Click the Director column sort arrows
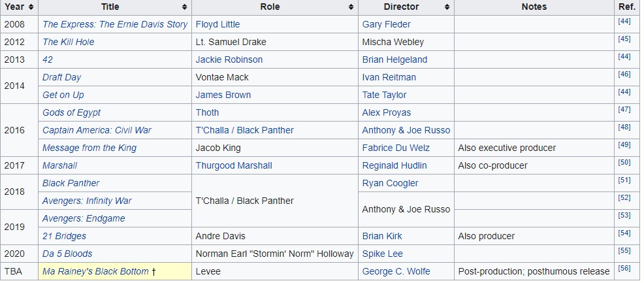Viewport: 644px width, 283px height. (x=447, y=7)
